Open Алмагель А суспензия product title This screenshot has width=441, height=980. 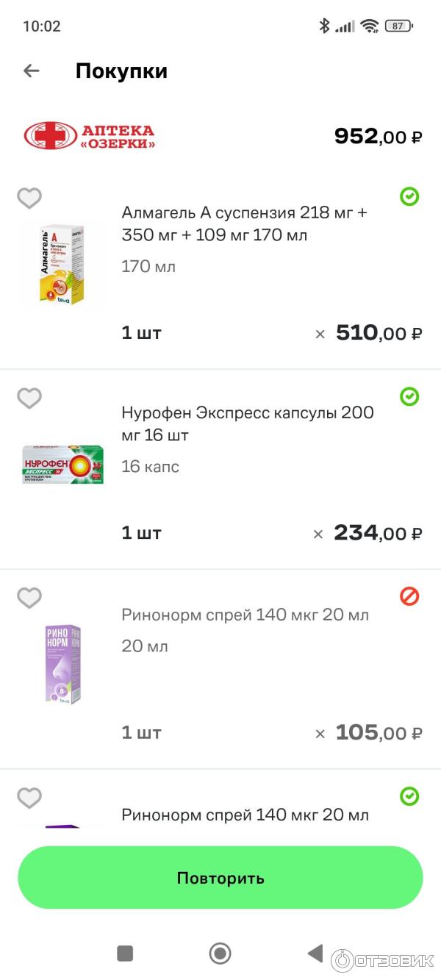click(x=244, y=223)
